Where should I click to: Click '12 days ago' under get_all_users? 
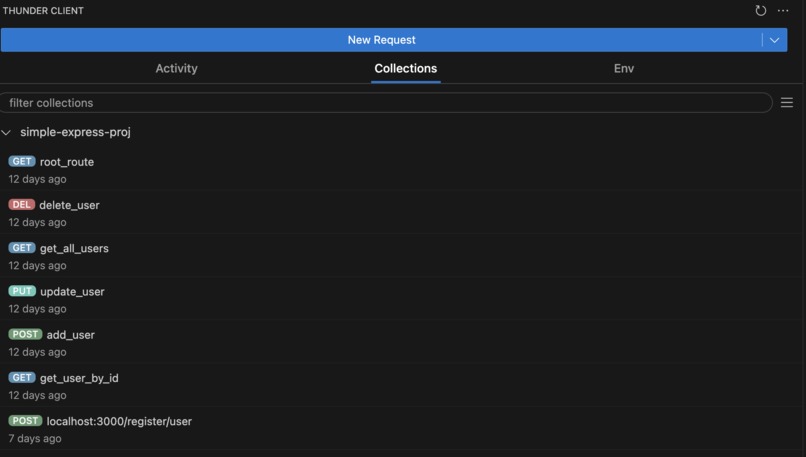point(38,266)
